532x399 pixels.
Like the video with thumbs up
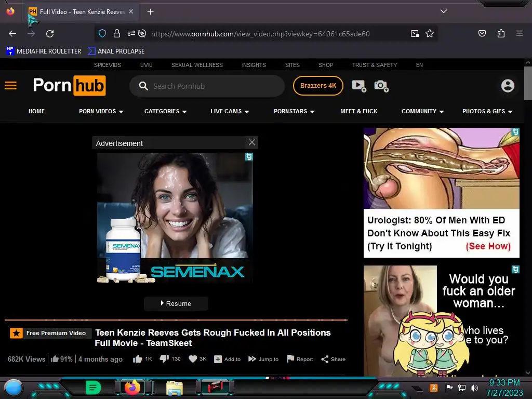[142, 359]
